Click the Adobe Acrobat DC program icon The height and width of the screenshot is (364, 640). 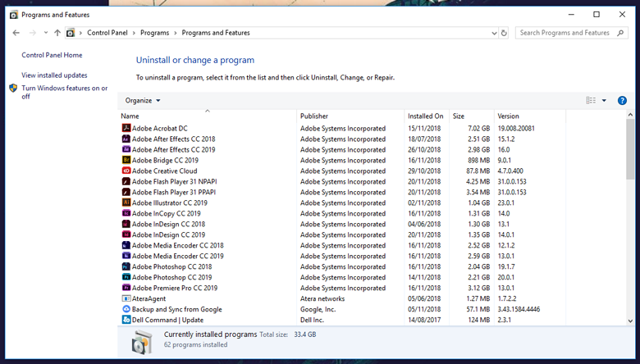click(126, 128)
